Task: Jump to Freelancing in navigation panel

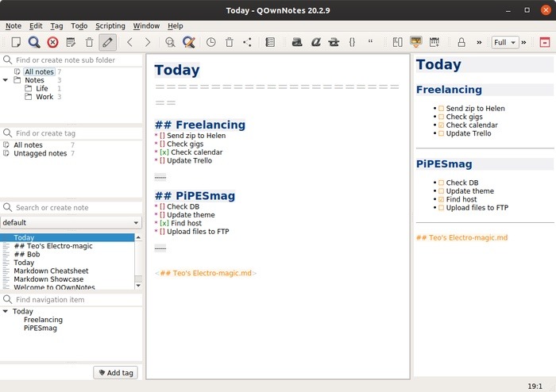Action: tap(43, 320)
